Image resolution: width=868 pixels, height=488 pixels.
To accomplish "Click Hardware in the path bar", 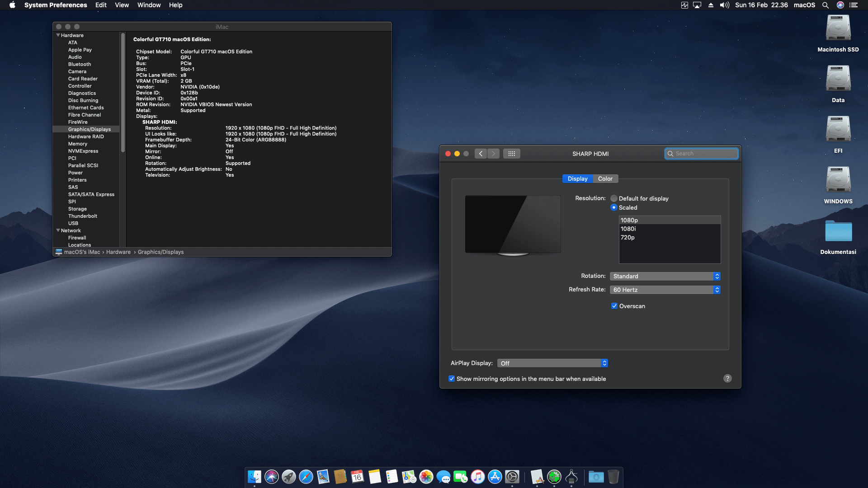I will coord(118,252).
